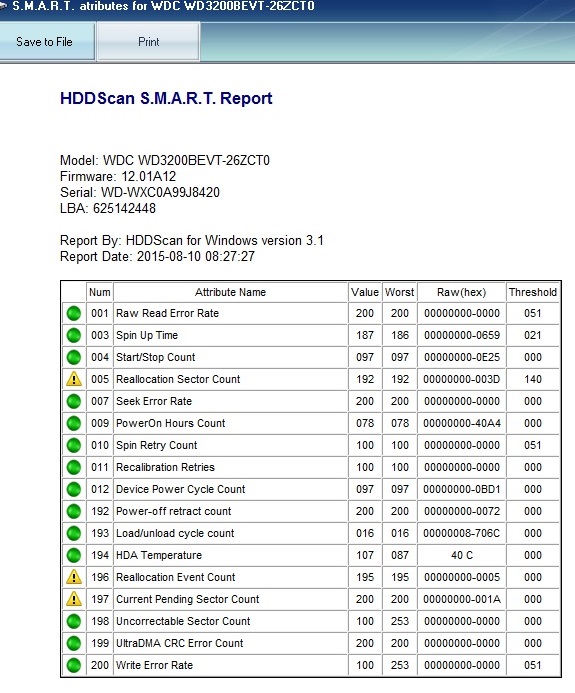Click the Raw(hex) column header
Viewport: 575px width, 693px height.
coord(461,292)
